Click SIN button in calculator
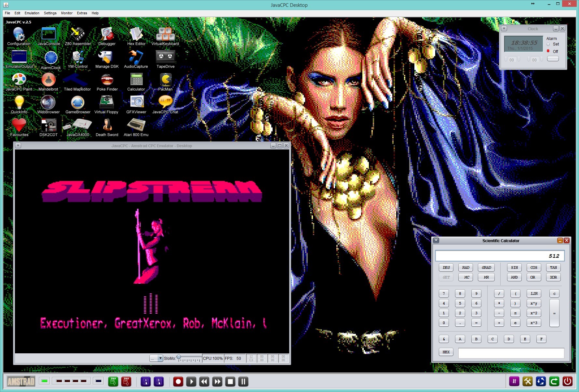 click(x=514, y=268)
